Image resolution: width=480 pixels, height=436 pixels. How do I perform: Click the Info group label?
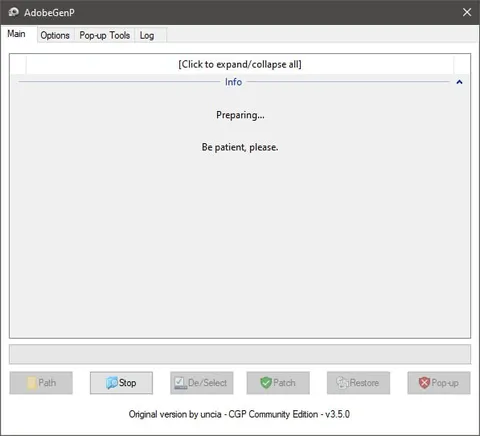[x=233, y=82]
